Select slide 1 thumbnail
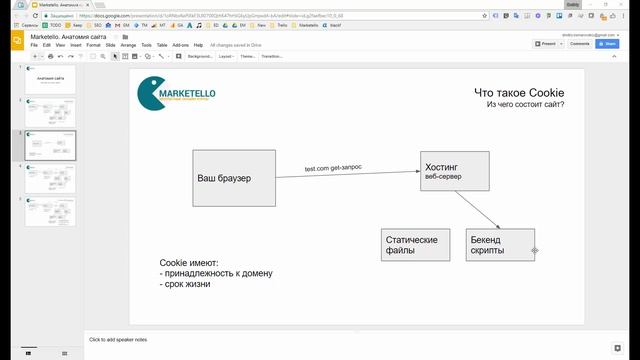Image resolution: width=640 pixels, height=360 pixels. (50, 79)
